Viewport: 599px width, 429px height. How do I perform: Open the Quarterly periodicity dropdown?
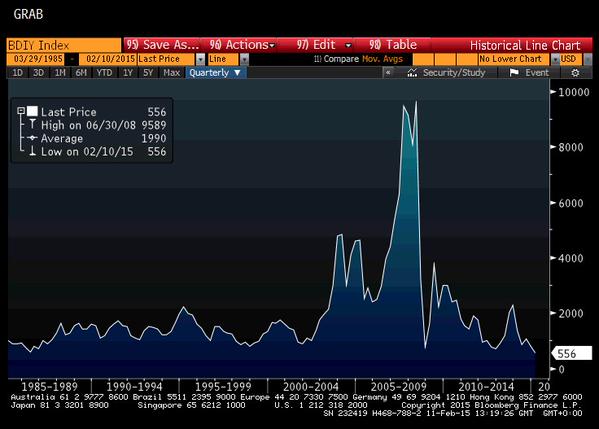coord(216,73)
